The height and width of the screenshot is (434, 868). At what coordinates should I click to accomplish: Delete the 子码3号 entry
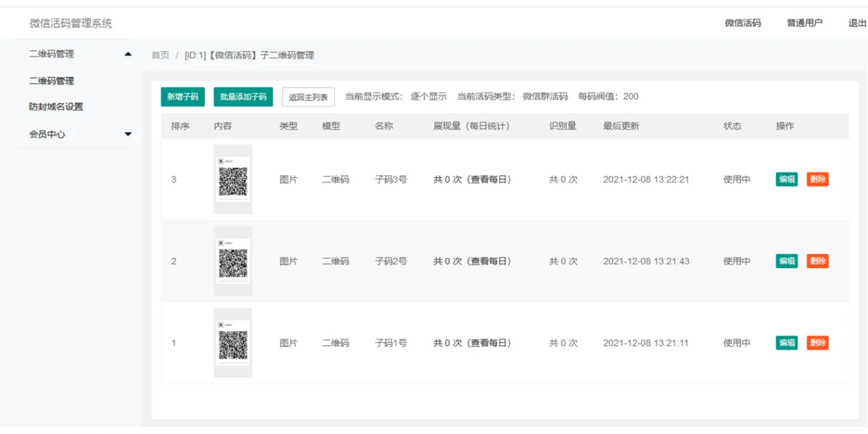pos(816,180)
